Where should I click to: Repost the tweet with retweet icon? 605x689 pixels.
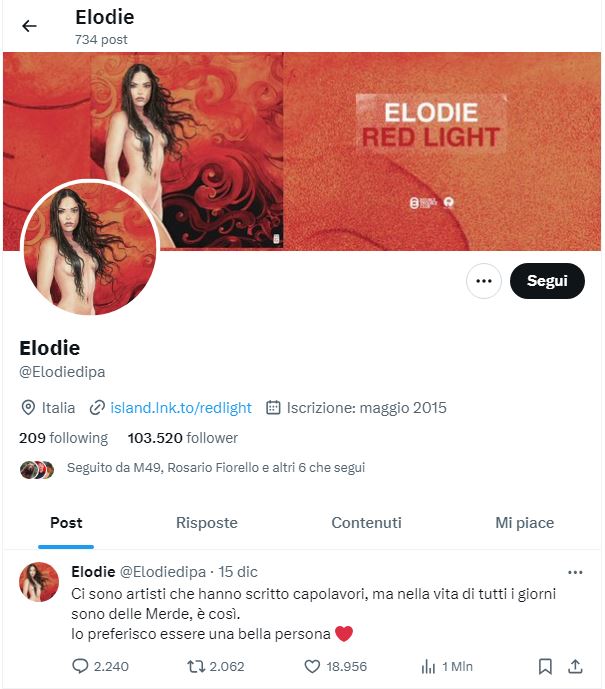click(x=196, y=667)
